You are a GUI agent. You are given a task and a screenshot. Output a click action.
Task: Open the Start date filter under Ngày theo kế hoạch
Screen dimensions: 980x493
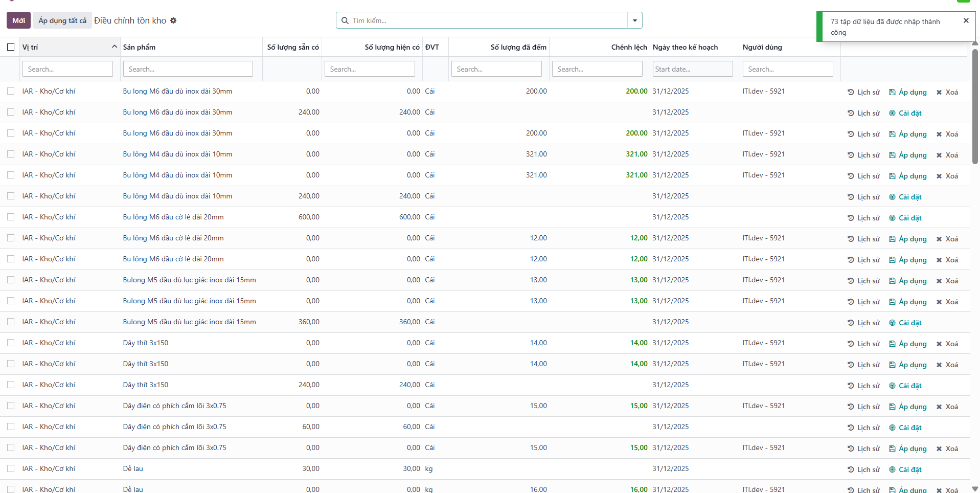[692, 69]
